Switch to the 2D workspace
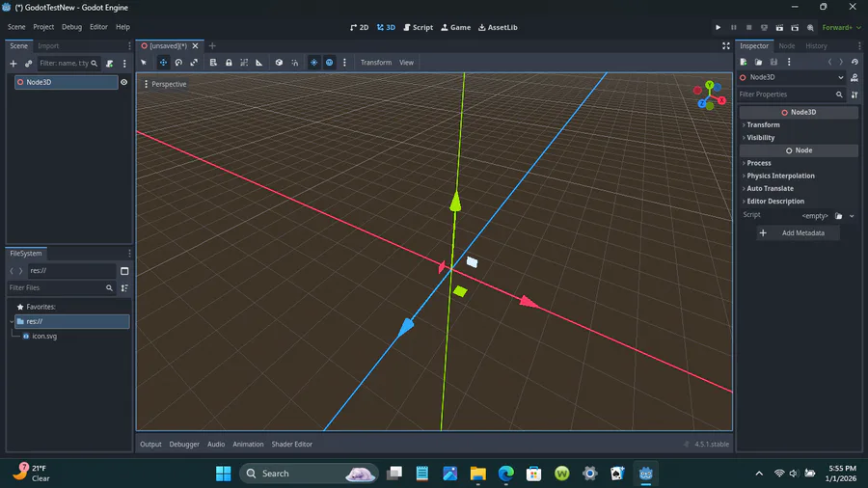 click(x=360, y=27)
